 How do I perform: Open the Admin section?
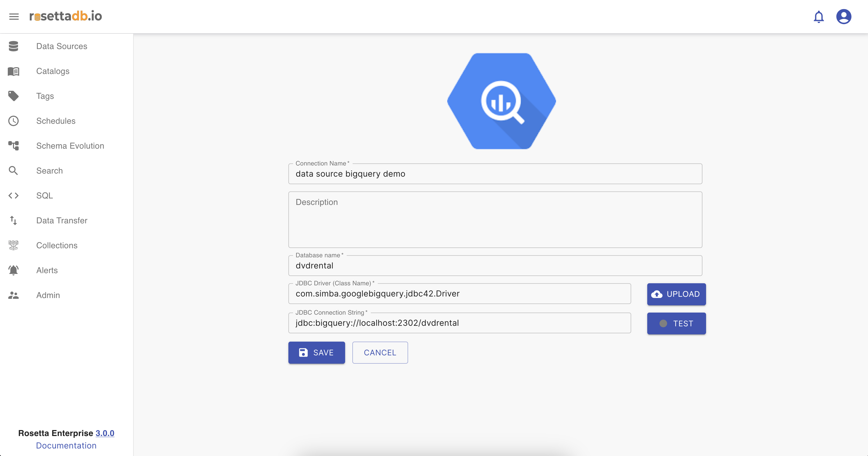tap(48, 295)
